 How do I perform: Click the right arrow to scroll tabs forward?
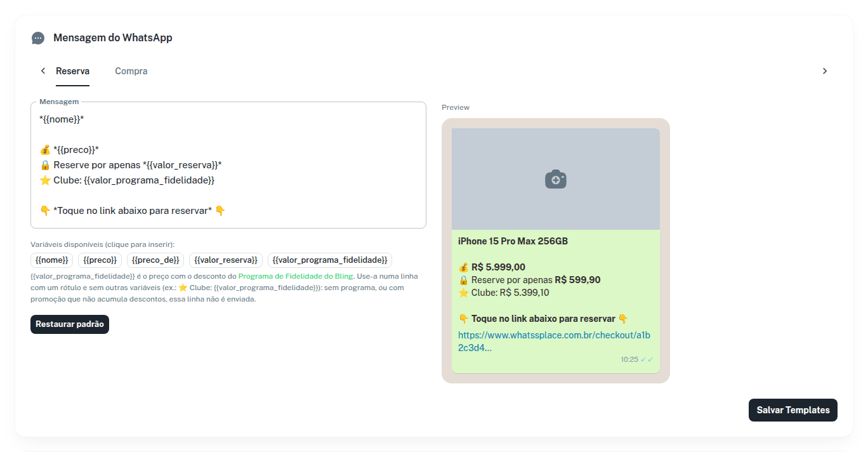(825, 71)
